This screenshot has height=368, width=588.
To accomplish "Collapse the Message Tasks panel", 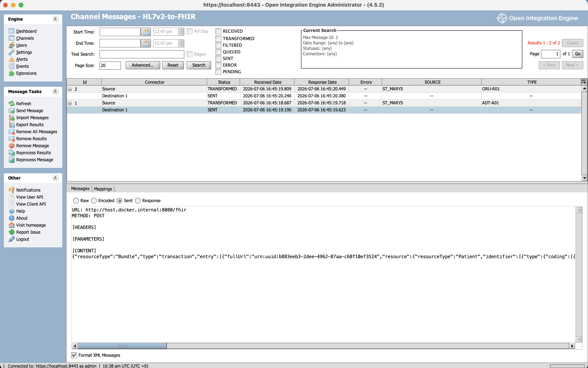I will 55,92.
